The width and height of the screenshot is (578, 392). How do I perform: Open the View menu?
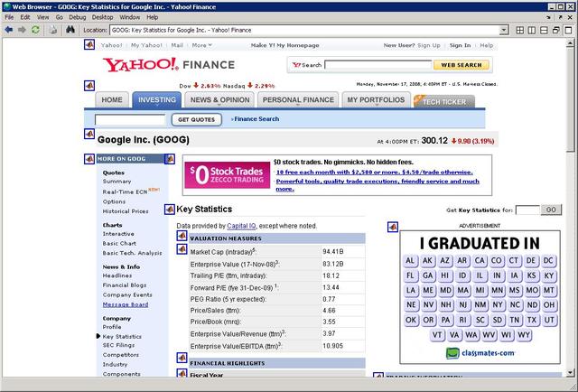coord(42,17)
